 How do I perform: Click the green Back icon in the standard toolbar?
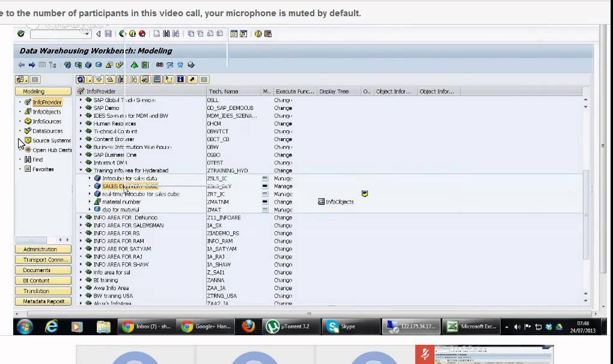tap(123, 34)
